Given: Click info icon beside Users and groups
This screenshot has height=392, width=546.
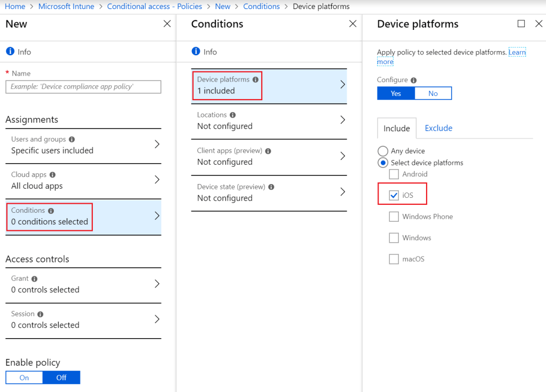Looking at the screenshot, I should point(71,139).
